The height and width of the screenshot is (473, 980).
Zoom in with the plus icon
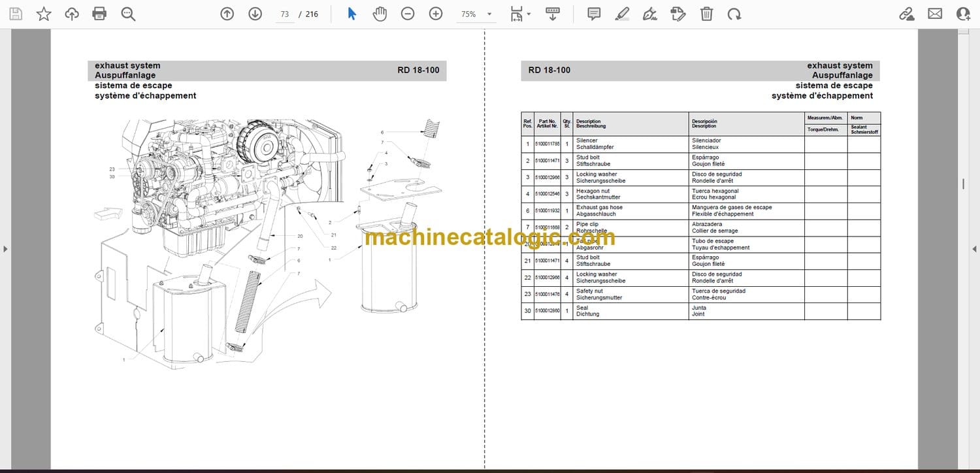[436, 14]
